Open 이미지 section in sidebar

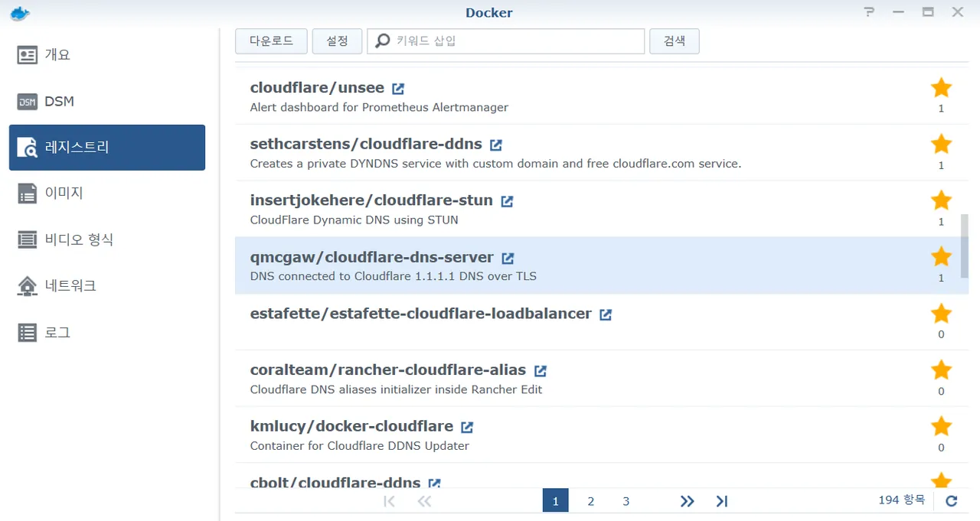(x=107, y=194)
